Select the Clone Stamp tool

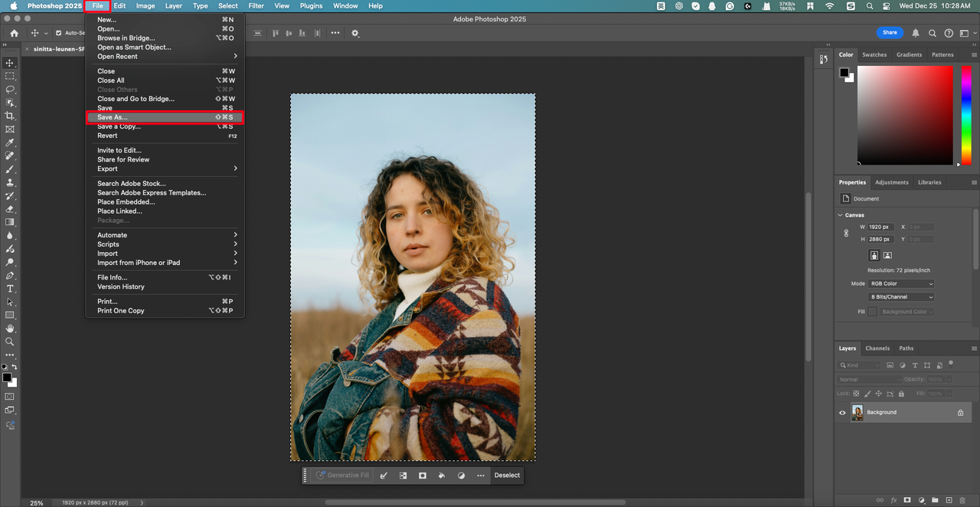10,182
